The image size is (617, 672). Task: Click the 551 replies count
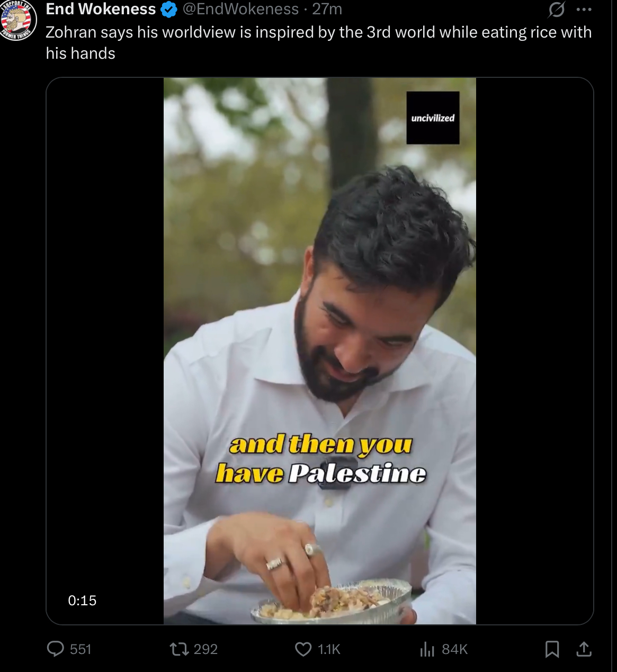coord(81,649)
